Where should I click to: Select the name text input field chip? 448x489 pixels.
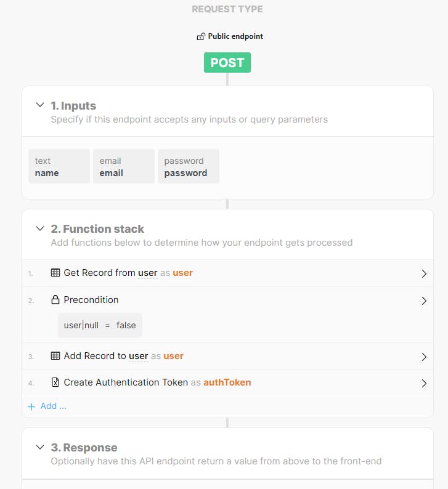point(59,166)
